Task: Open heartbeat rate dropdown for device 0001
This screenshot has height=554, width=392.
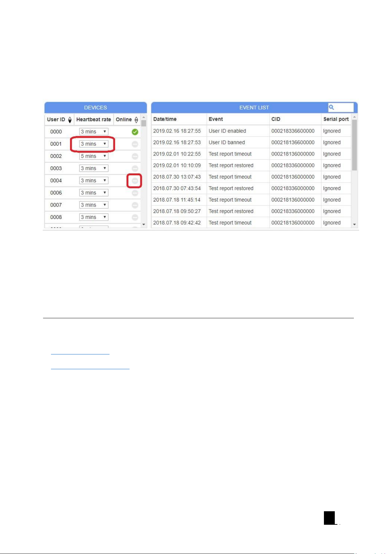Action: click(94, 144)
